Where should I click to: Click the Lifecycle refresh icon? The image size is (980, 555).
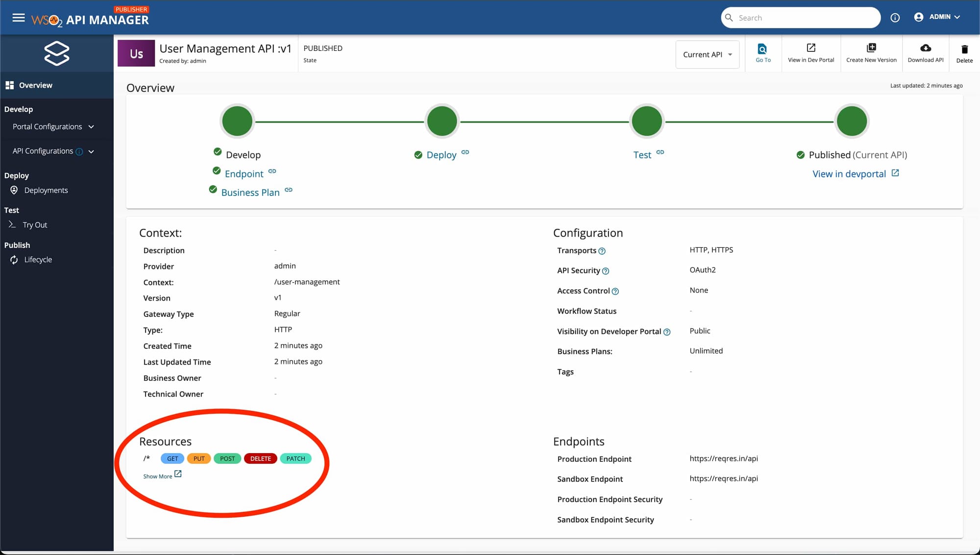click(14, 260)
